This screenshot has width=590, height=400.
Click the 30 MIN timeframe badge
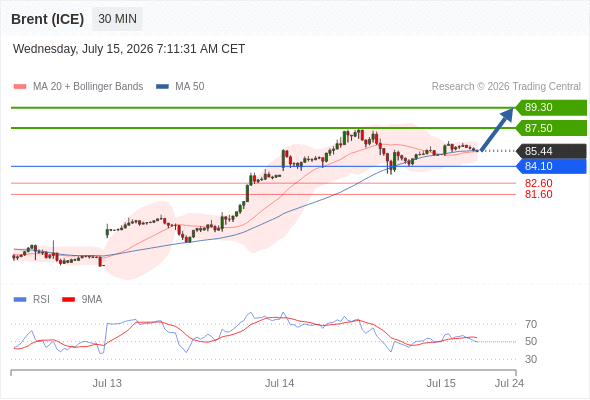point(117,19)
